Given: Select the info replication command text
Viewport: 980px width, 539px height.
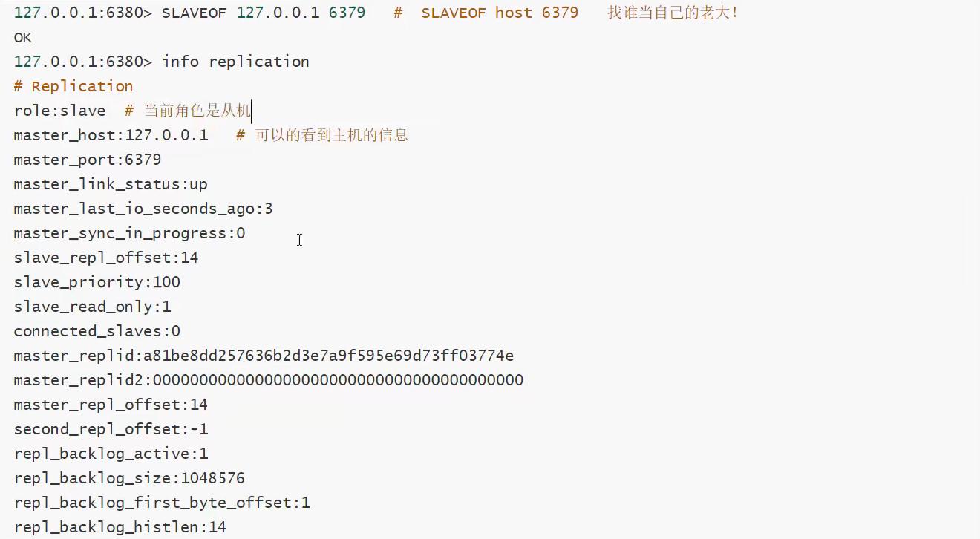Looking at the screenshot, I should click(x=235, y=62).
